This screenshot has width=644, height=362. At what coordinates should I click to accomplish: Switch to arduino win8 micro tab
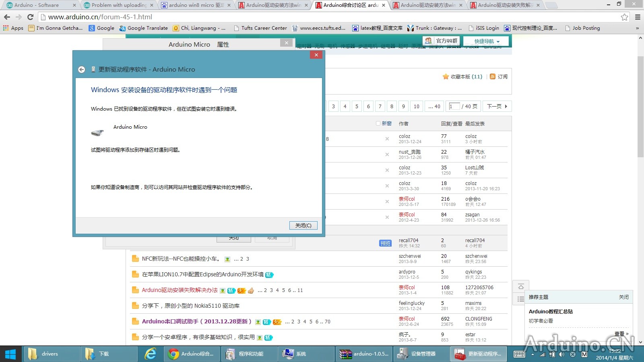[195, 5]
